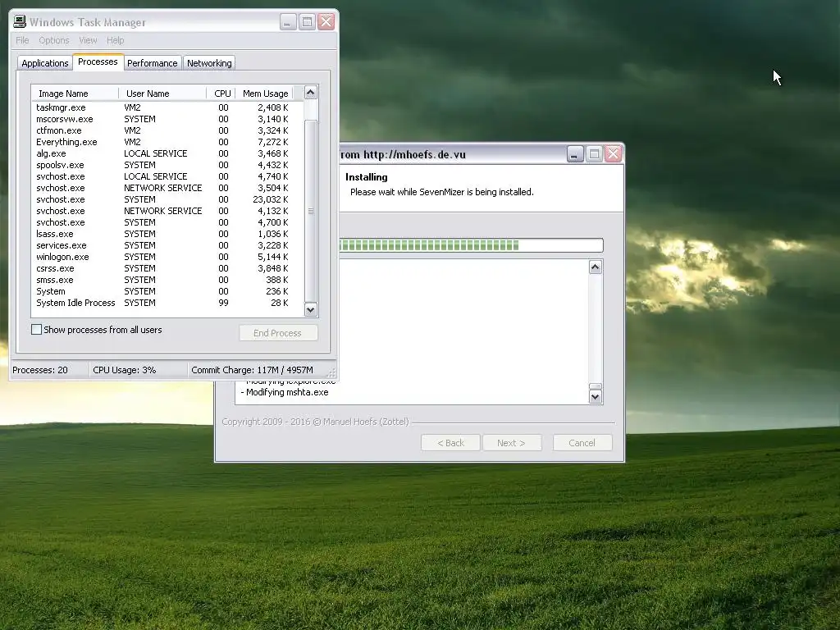Image resolution: width=840 pixels, height=630 pixels.
Task: Select the System process row
Action: click(x=167, y=291)
